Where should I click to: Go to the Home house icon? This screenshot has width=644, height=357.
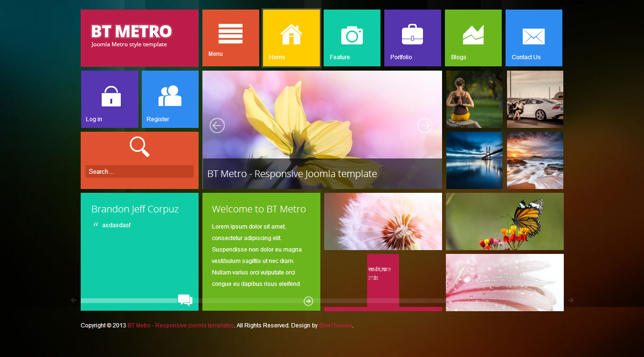pyautogui.click(x=291, y=34)
